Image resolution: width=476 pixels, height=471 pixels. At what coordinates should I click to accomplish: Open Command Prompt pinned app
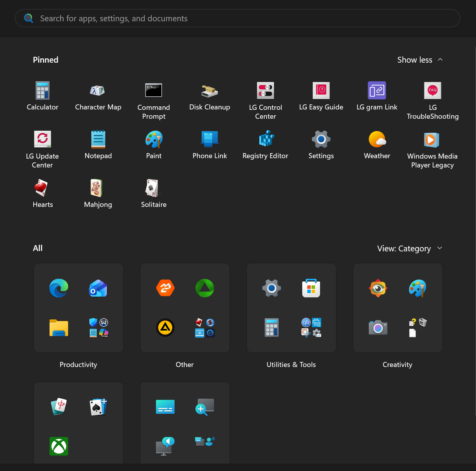pos(154,101)
